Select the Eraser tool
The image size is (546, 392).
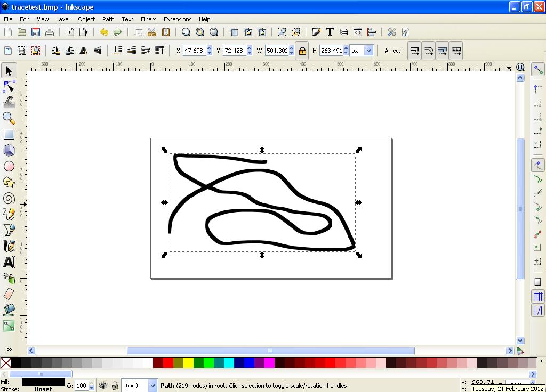pyautogui.click(x=9, y=294)
